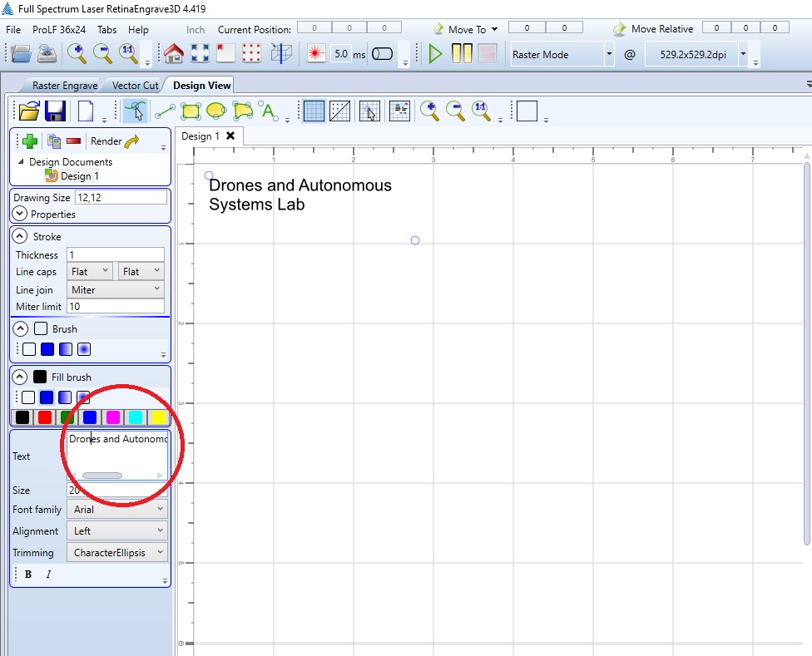
Task: Click the yellow pause job button
Action: (x=462, y=53)
